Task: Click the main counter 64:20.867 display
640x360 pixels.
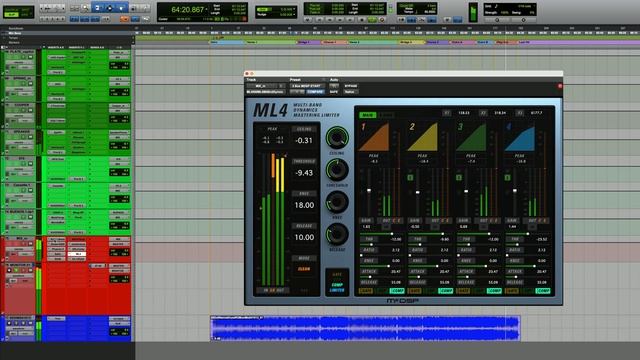Action: click(x=187, y=10)
